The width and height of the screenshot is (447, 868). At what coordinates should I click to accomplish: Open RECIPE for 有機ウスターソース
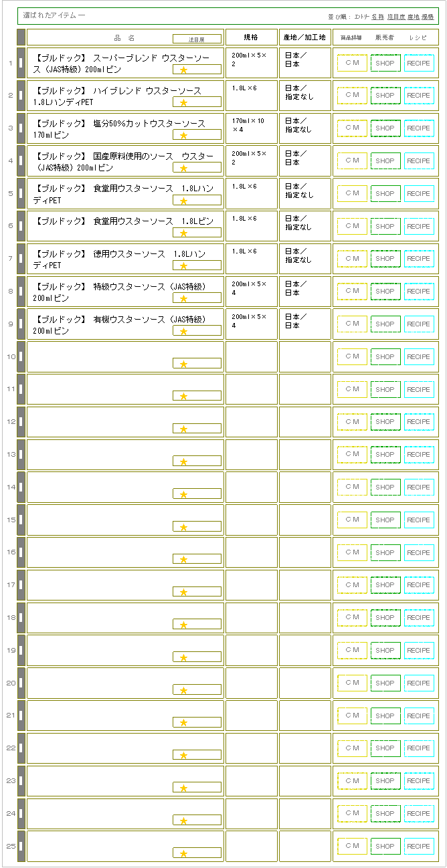click(x=419, y=324)
